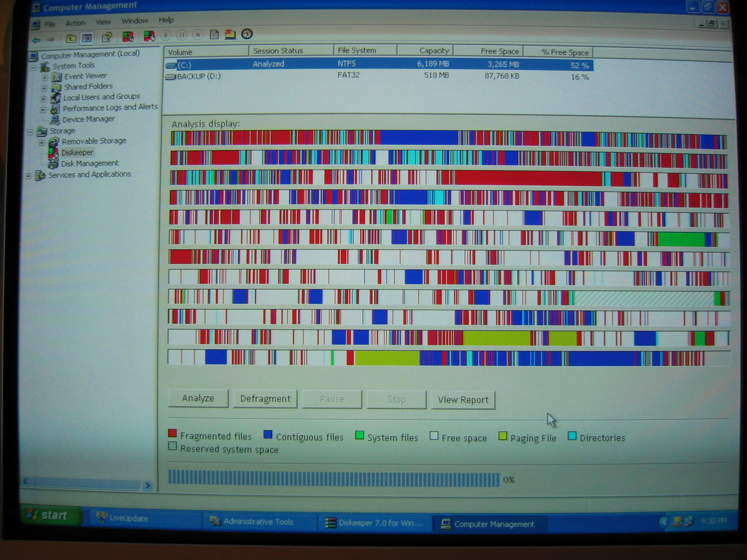Screen dimensions: 747x560
Task: Click the Analyze volume toolbar icon
Action: tap(128, 36)
